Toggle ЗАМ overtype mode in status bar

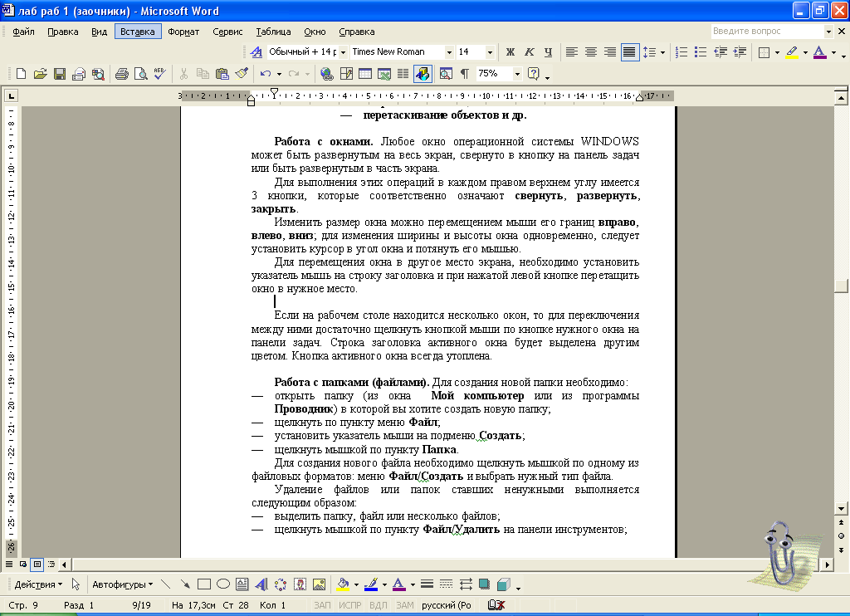pyautogui.click(x=405, y=605)
